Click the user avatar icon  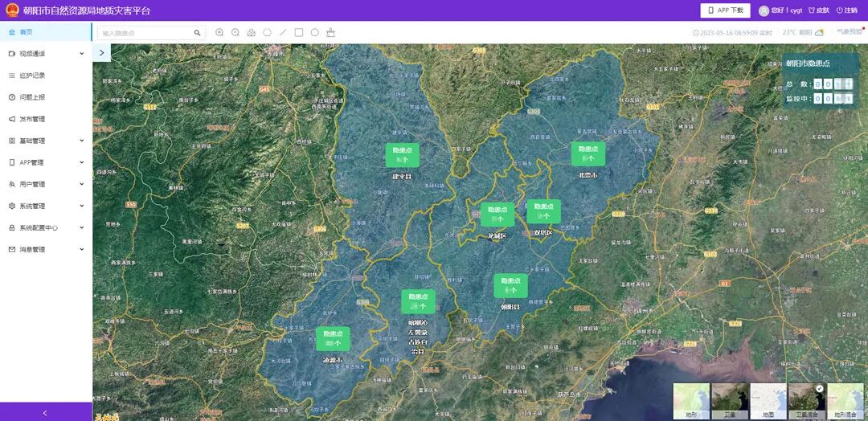(x=764, y=10)
